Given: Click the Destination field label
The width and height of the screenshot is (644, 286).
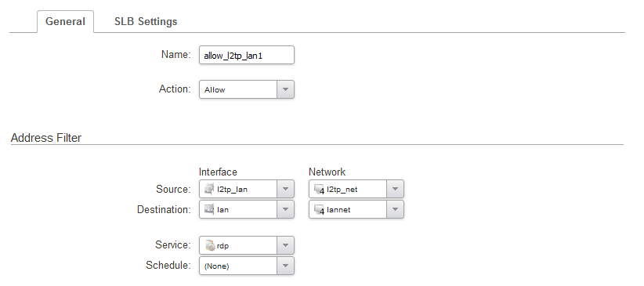Looking at the screenshot, I should 164,209.
